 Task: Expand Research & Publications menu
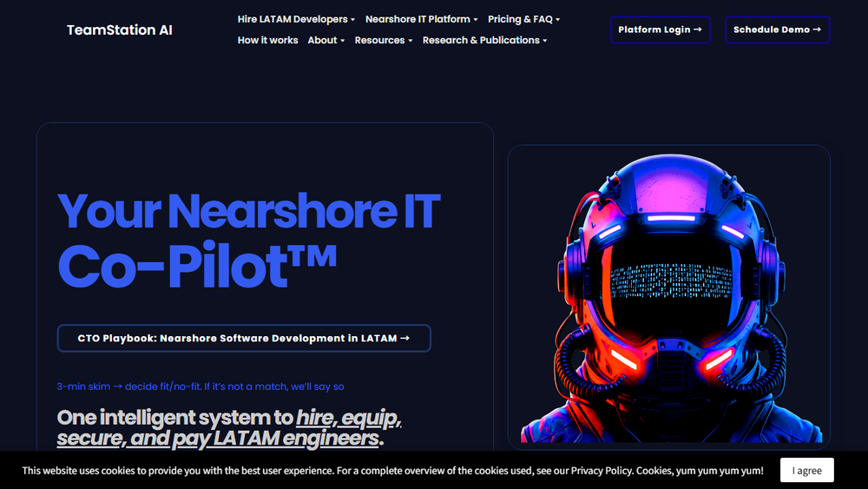click(485, 41)
